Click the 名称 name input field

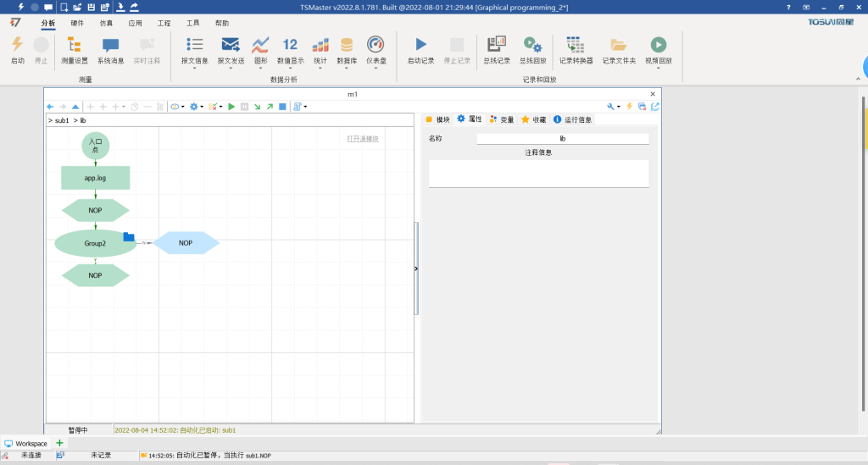[562, 138]
